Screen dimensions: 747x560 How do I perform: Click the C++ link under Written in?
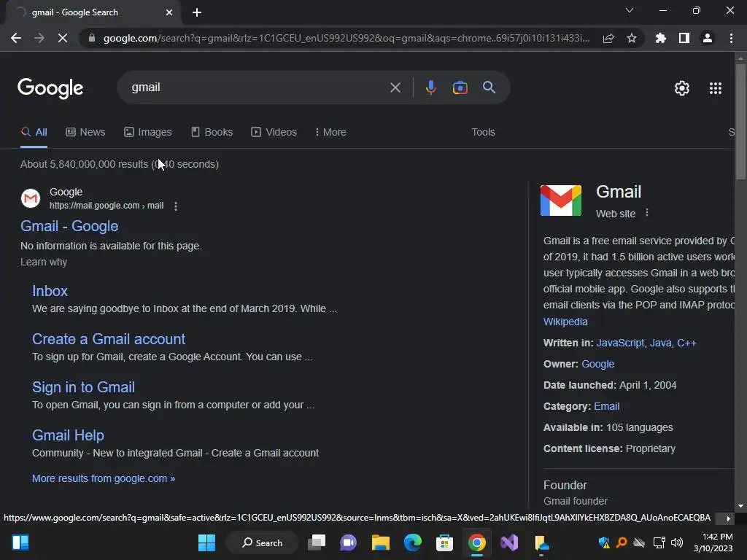686,343
